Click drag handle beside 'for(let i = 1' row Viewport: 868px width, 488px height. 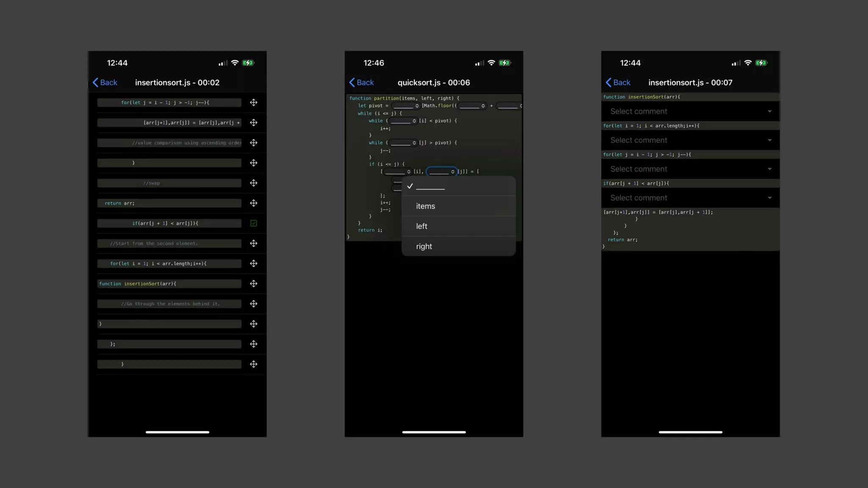tap(253, 263)
